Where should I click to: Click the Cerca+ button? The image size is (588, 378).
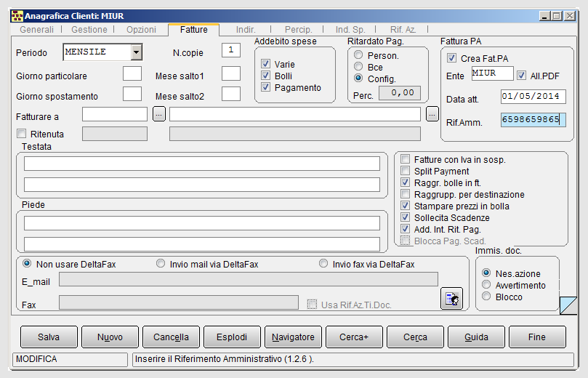[x=354, y=337]
